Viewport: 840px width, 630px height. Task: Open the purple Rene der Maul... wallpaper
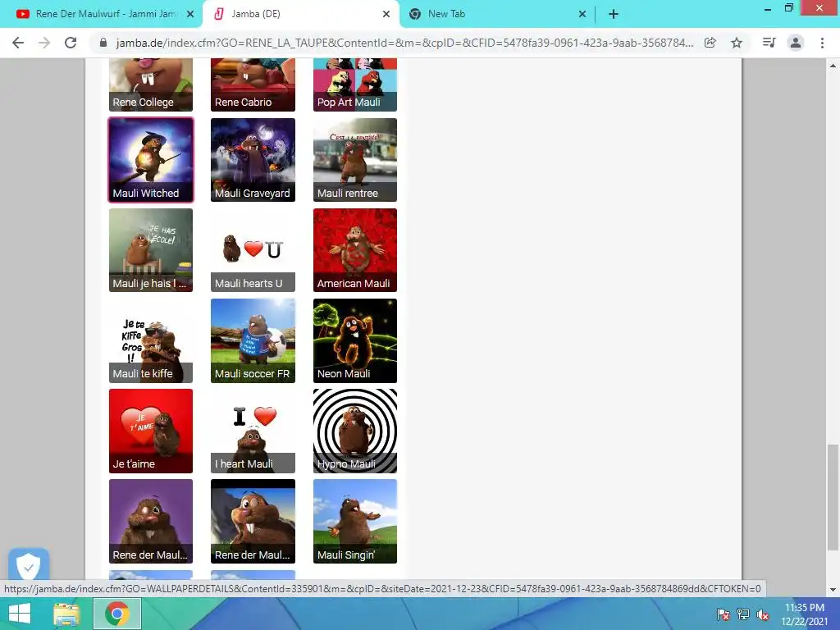151,521
